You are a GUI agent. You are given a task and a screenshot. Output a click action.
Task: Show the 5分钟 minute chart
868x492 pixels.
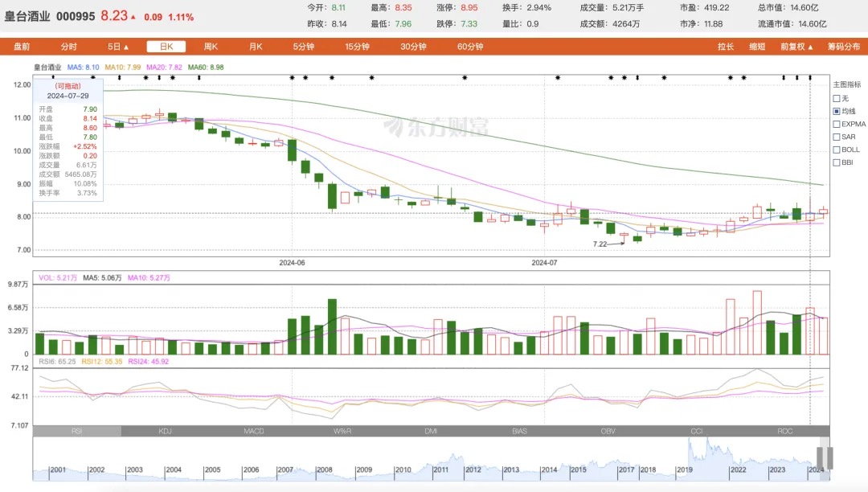tap(303, 47)
